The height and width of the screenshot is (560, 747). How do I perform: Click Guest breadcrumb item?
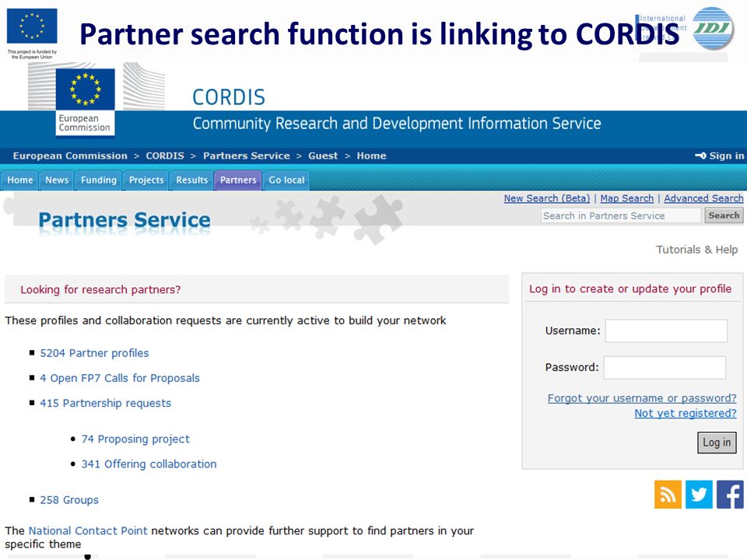point(322,156)
